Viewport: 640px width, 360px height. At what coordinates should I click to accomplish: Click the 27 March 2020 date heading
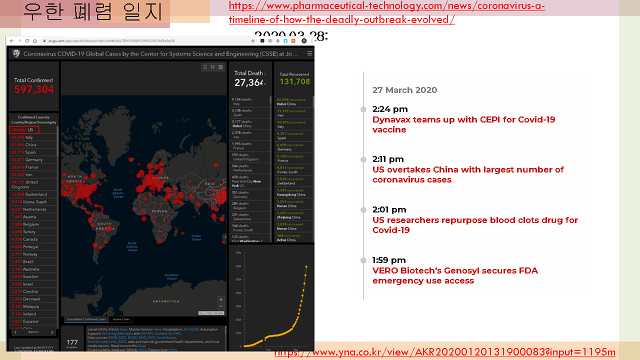coord(404,90)
